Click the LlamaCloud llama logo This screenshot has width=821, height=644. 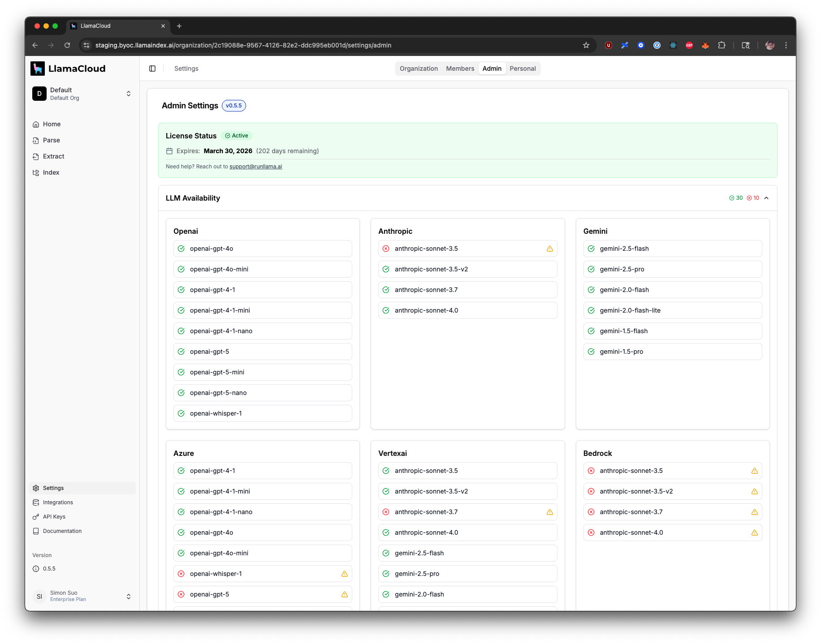click(38, 68)
